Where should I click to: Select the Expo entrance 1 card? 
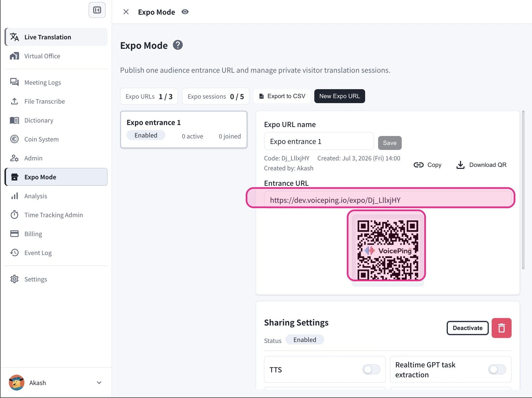pyautogui.click(x=184, y=129)
